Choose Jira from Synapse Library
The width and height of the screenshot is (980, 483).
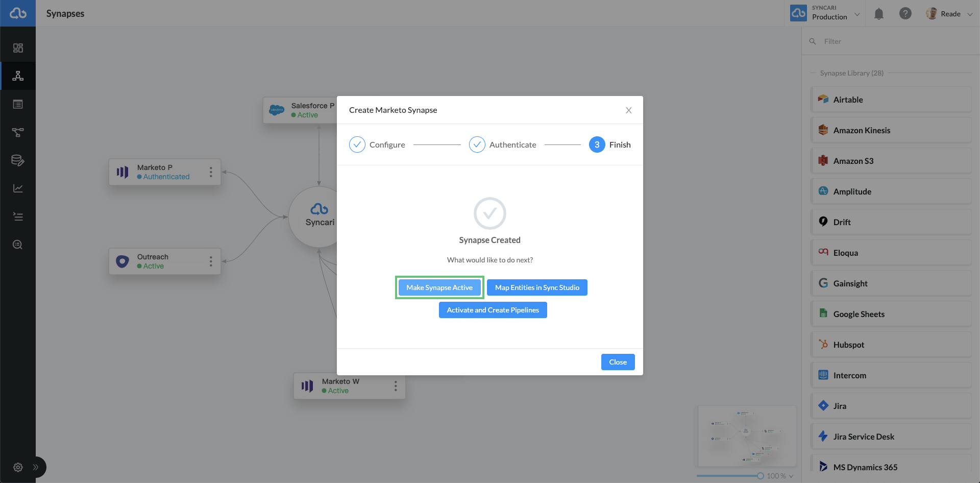click(x=891, y=406)
